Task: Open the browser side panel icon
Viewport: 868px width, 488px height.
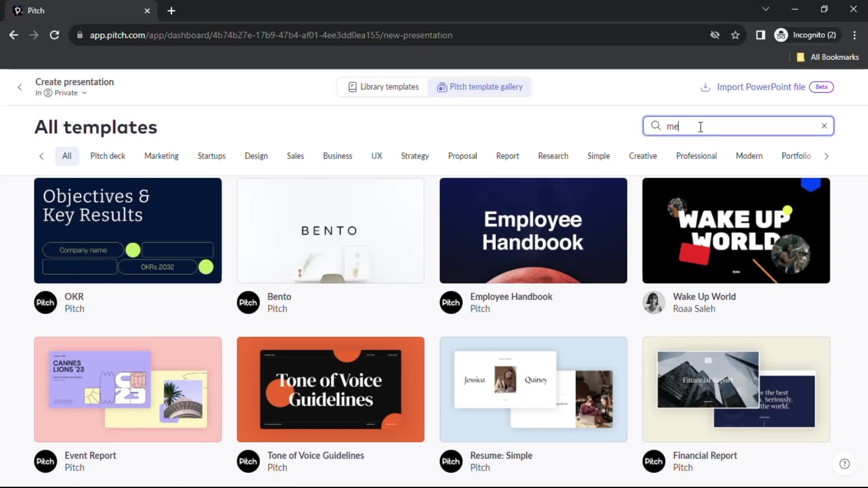Action: point(760,35)
